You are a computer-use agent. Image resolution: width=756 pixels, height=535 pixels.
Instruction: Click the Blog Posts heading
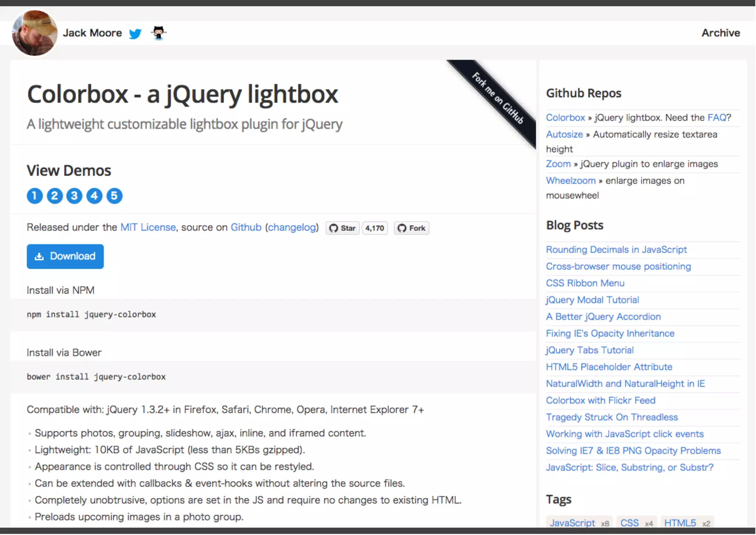574,225
